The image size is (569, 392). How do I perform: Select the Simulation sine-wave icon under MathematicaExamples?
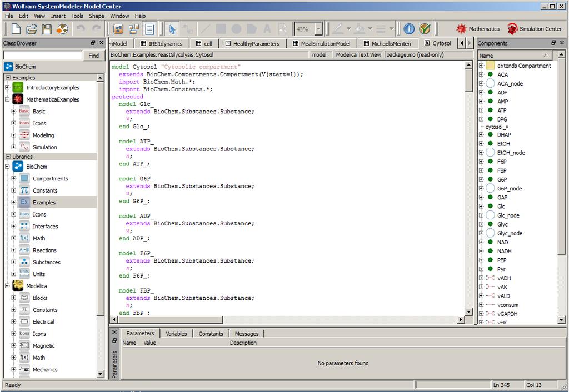click(24, 147)
